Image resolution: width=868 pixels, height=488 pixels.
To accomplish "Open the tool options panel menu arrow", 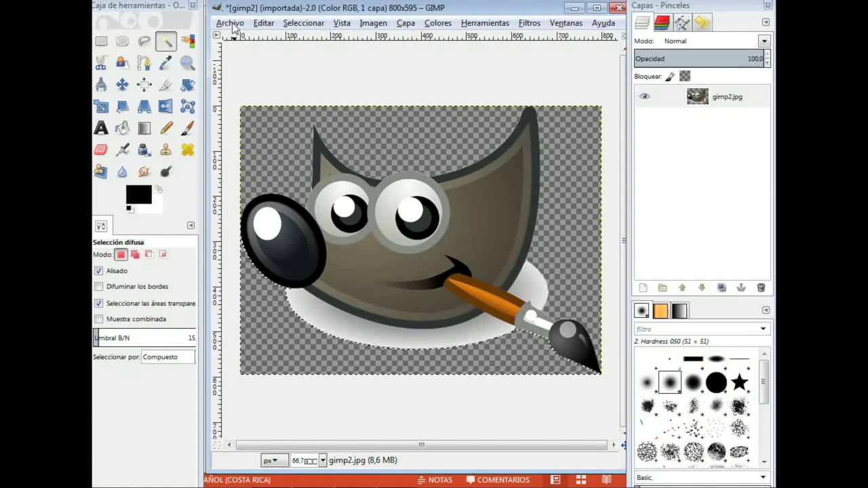I will pyautogui.click(x=191, y=225).
